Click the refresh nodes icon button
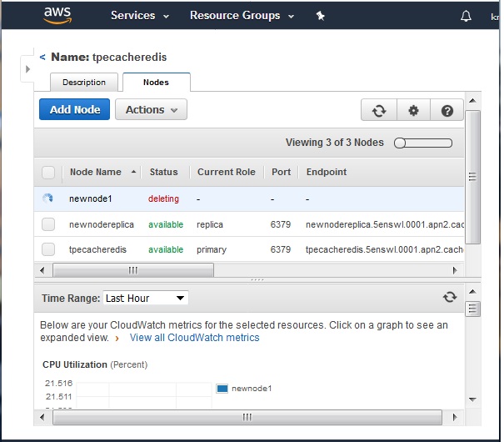This screenshot has height=442, width=504. [378, 110]
